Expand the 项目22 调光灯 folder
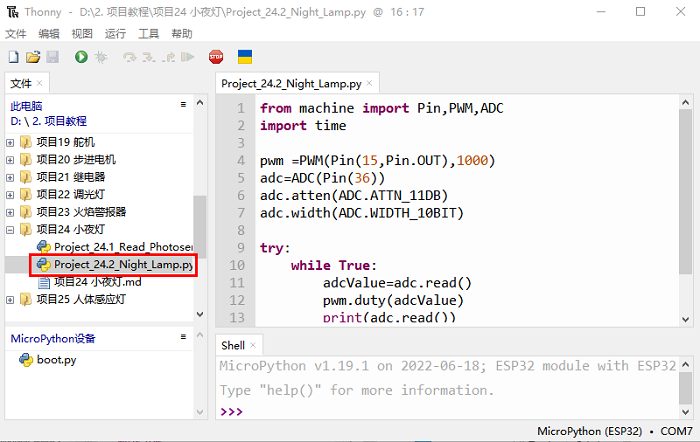This screenshot has height=442, width=700. (x=11, y=194)
